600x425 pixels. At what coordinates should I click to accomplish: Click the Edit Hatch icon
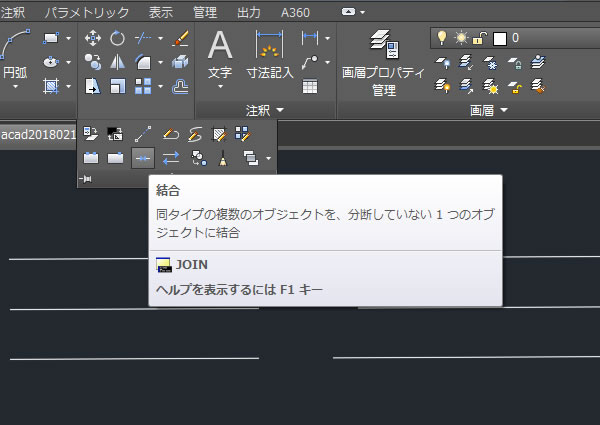point(220,134)
